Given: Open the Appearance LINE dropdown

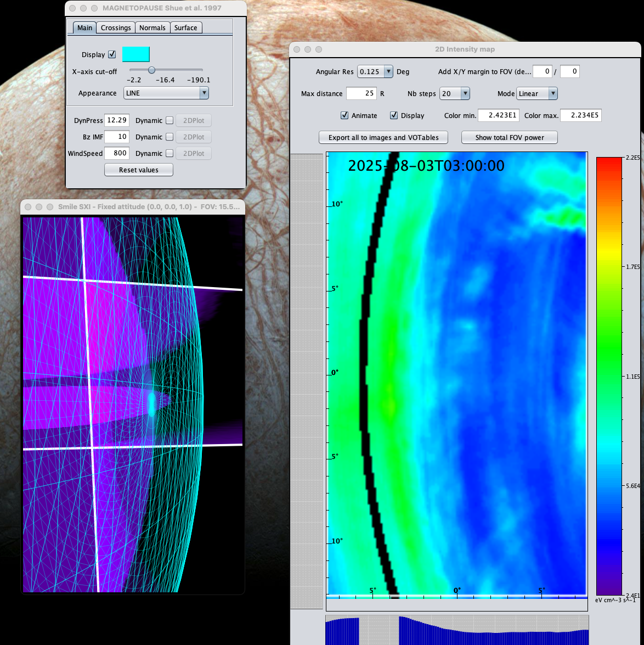Looking at the screenshot, I should (x=166, y=93).
